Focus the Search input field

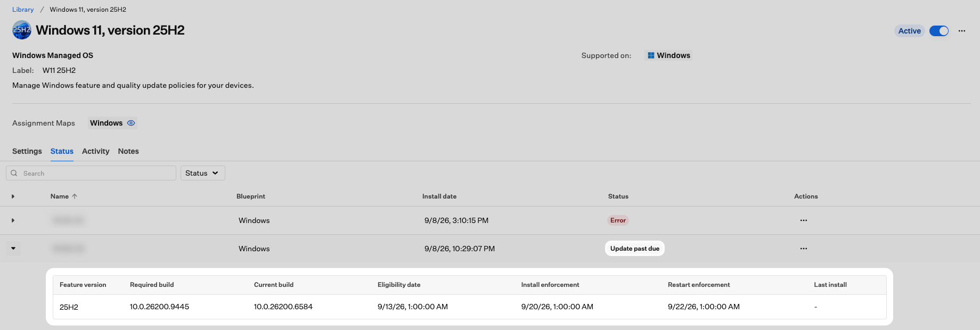pyautogui.click(x=91, y=173)
